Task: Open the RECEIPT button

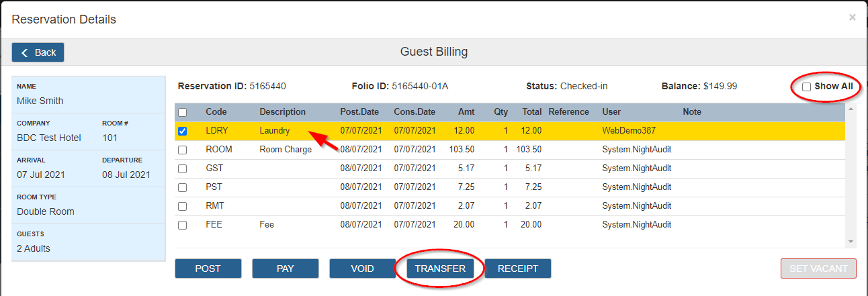Action: pyautogui.click(x=518, y=268)
